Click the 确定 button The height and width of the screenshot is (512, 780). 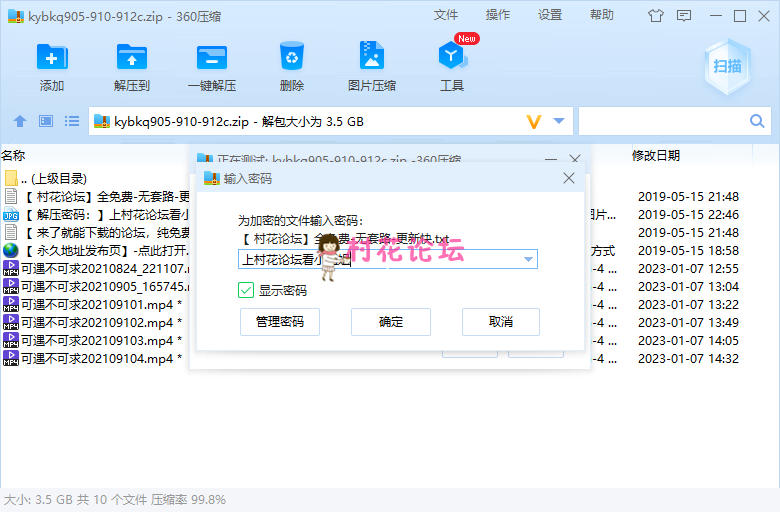point(390,322)
